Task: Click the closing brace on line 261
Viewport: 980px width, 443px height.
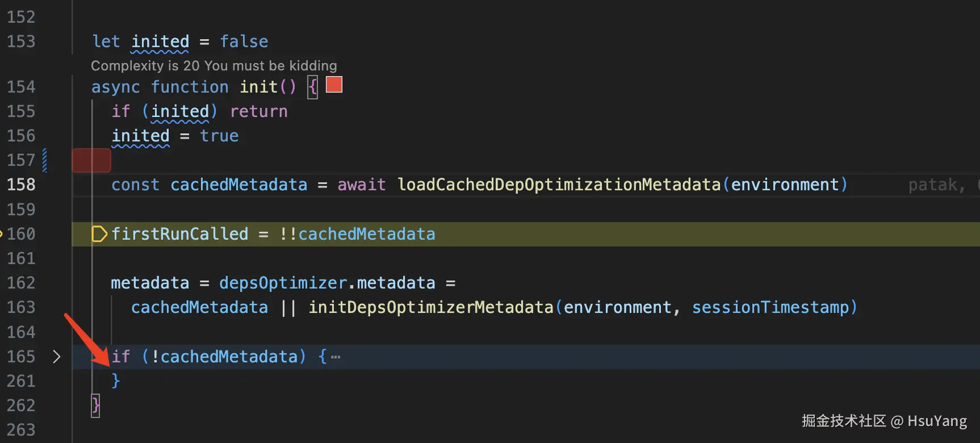Action: coord(116,381)
